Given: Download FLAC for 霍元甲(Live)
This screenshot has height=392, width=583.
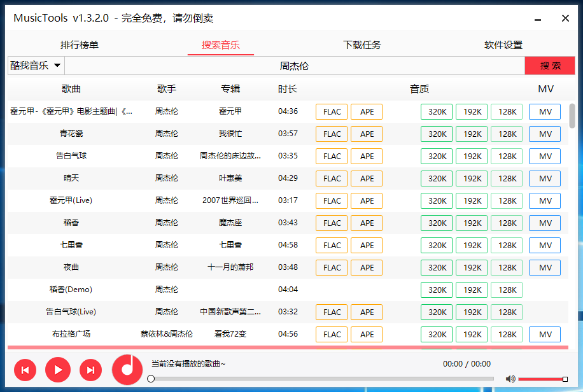Looking at the screenshot, I should 332,201.
